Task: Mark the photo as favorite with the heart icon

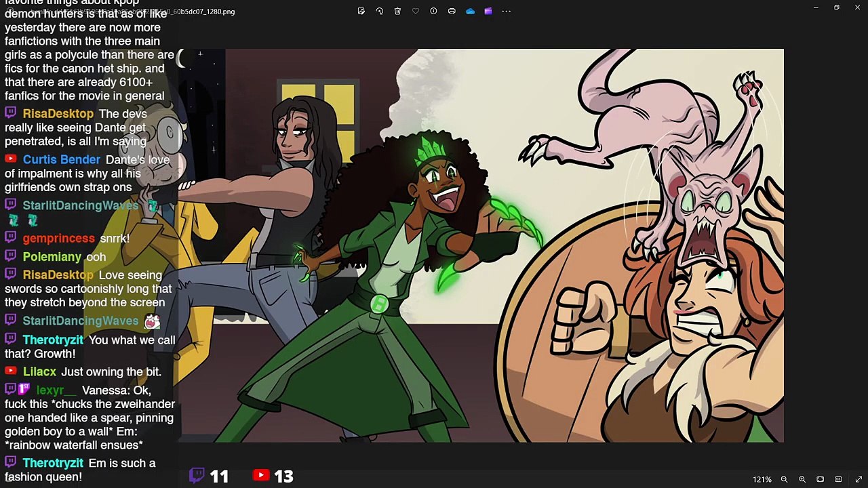Action: (416, 11)
